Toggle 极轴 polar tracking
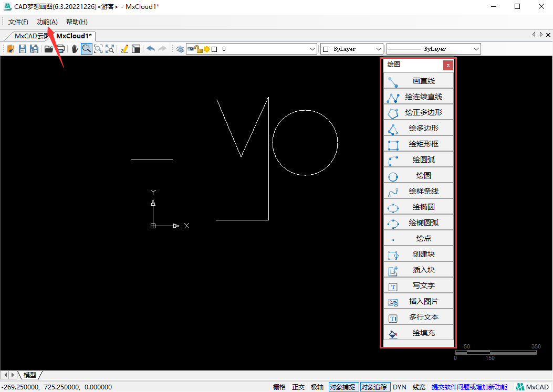The width and height of the screenshot is (553, 392). tap(317, 387)
